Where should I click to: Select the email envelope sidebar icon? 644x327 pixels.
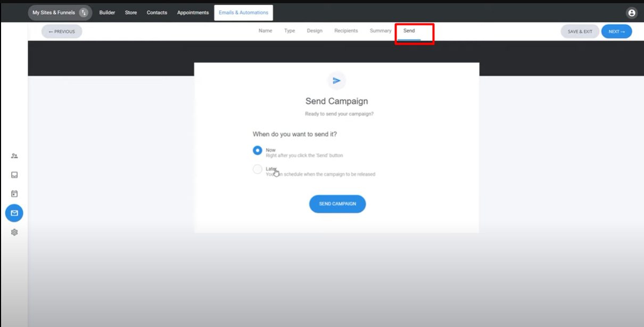14,213
